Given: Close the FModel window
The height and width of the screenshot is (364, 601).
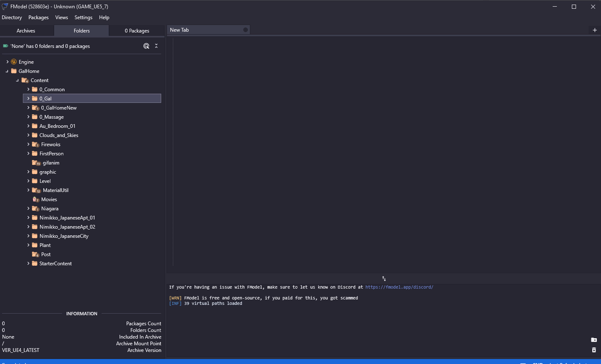Looking at the screenshot, I should click(x=593, y=7).
